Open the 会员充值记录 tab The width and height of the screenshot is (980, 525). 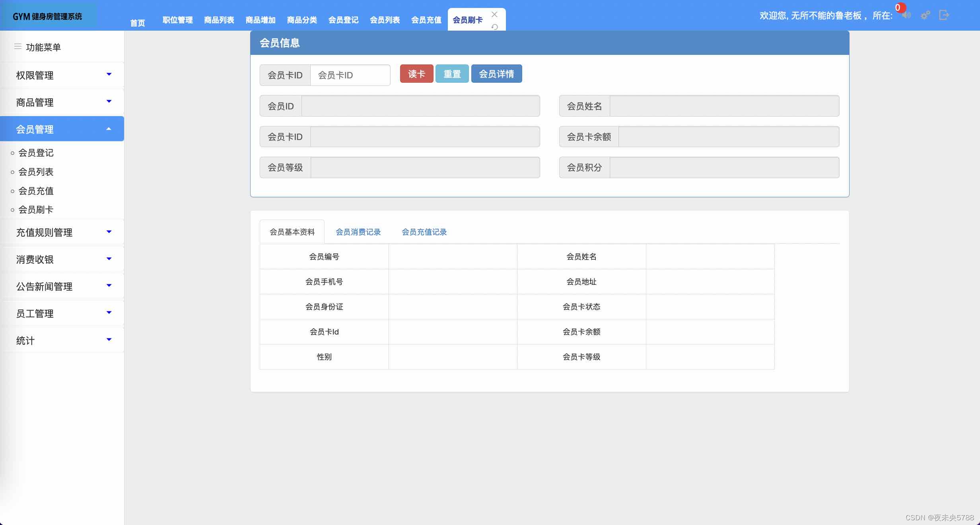coord(424,232)
